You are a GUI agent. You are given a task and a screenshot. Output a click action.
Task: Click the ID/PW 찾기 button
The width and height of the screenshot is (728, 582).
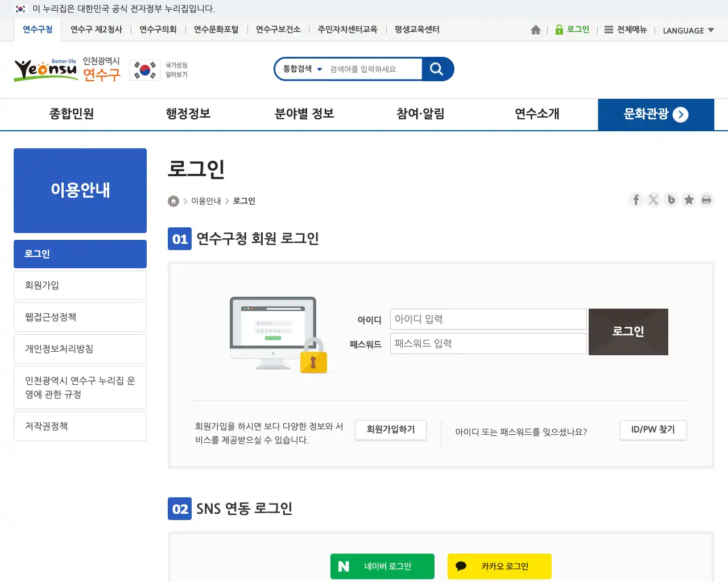[653, 430]
